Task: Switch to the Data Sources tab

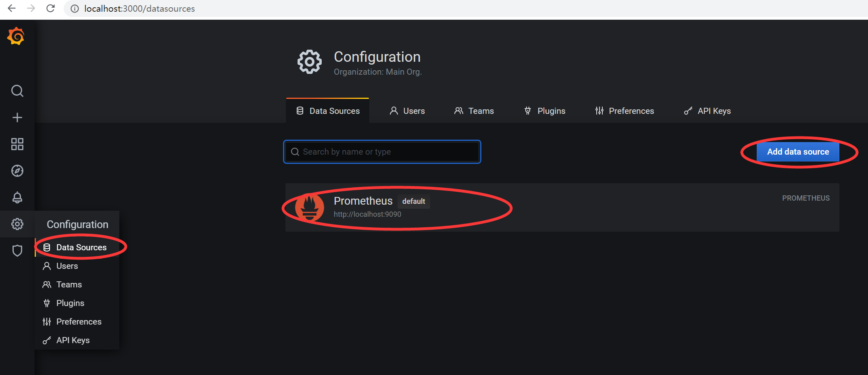Action: [327, 111]
